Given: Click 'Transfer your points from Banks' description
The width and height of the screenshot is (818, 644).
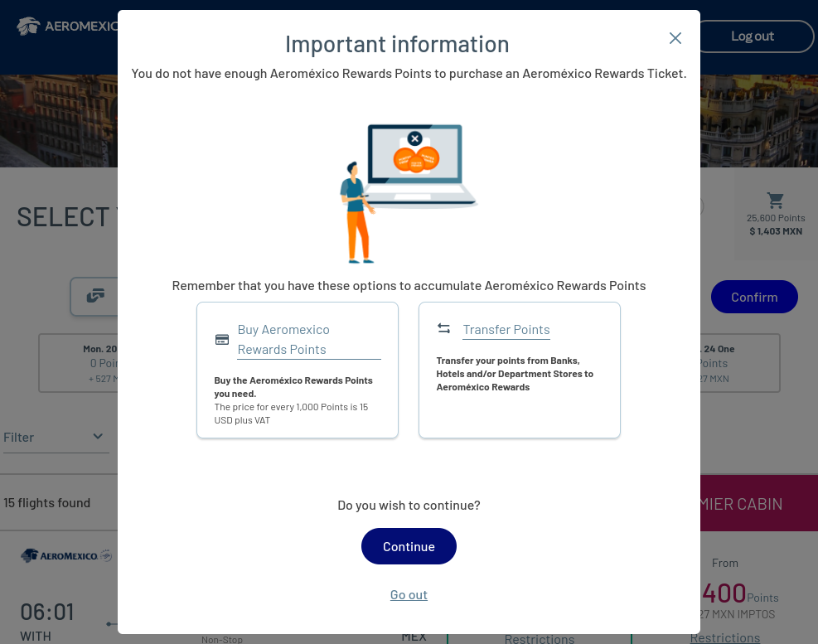Looking at the screenshot, I should (515, 374).
